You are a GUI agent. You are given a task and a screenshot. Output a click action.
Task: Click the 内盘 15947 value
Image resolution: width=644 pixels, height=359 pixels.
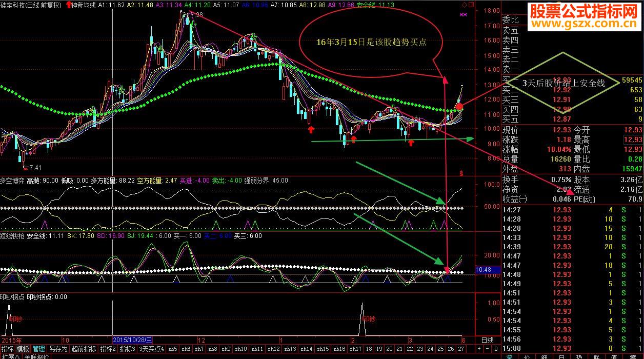[x=631, y=169]
